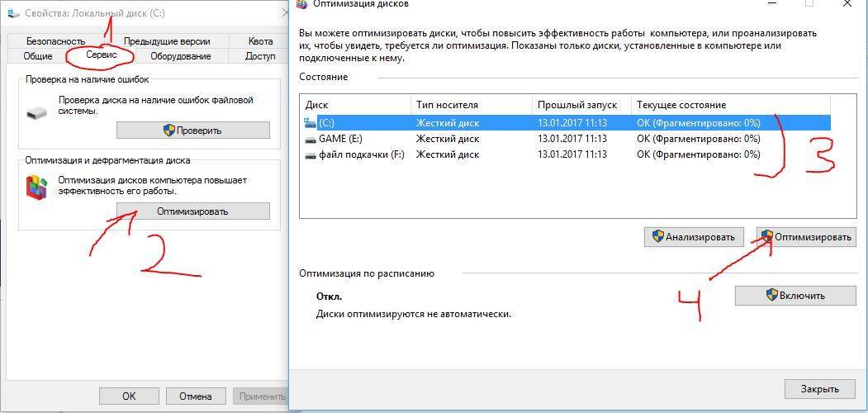Click the Применить button
The width and height of the screenshot is (868, 413).
pyautogui.click(x=260, y=396)
